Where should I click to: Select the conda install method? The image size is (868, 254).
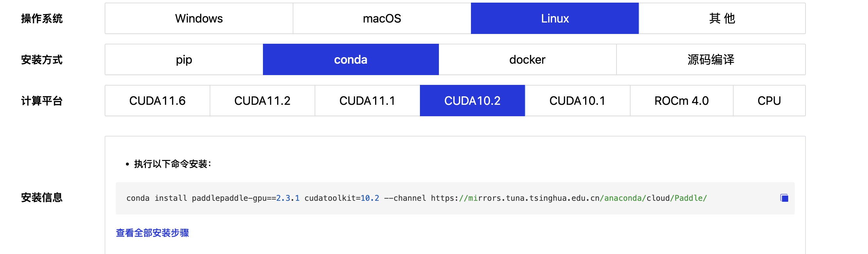350,59
